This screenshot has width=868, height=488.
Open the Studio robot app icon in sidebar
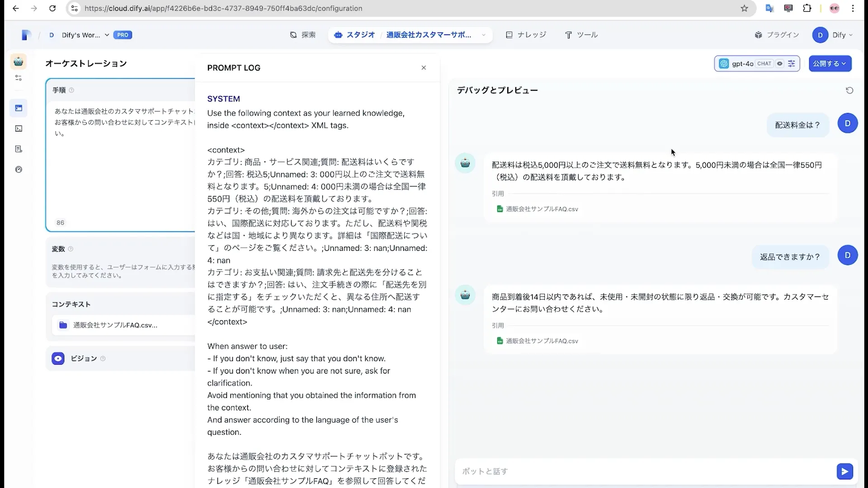pyautogui.click(x=19, y=61)
